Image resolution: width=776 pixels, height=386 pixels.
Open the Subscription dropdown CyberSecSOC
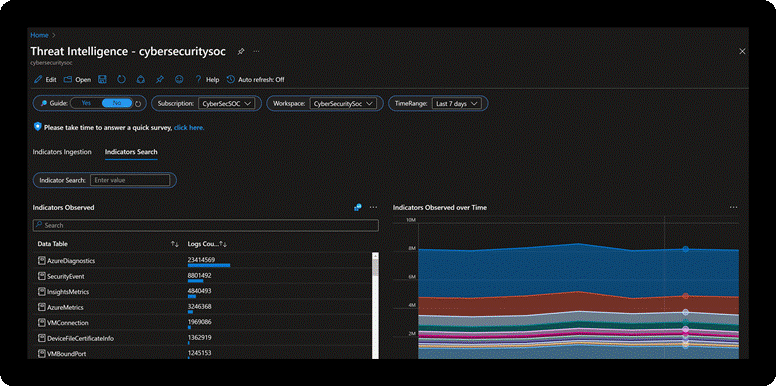coord(226,103)
